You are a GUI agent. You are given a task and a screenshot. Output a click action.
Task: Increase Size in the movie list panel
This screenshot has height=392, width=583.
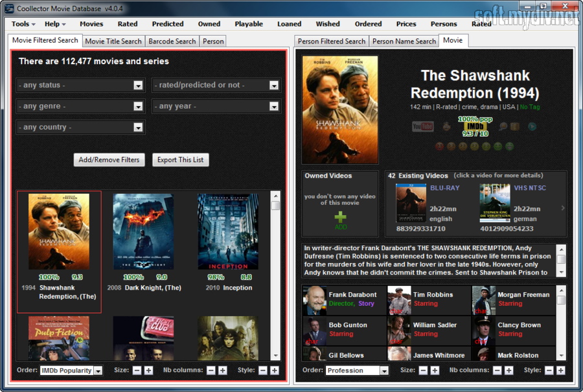pos(148,371)
